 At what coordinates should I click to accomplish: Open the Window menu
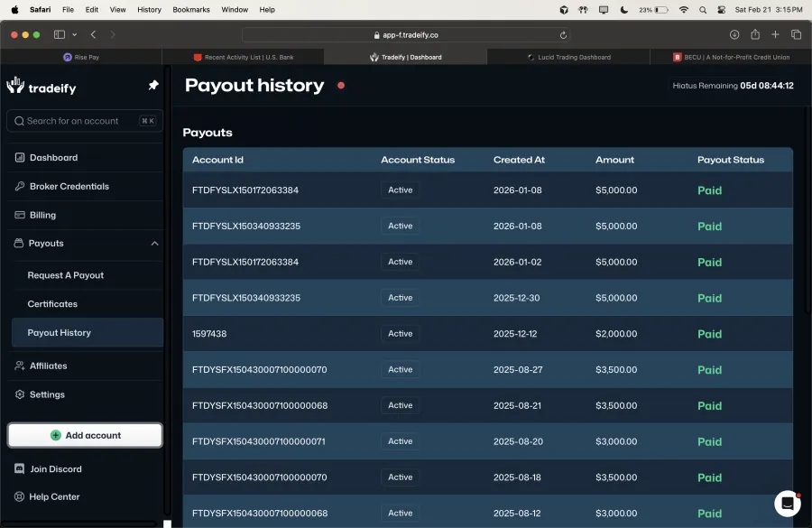pos(235,9)
